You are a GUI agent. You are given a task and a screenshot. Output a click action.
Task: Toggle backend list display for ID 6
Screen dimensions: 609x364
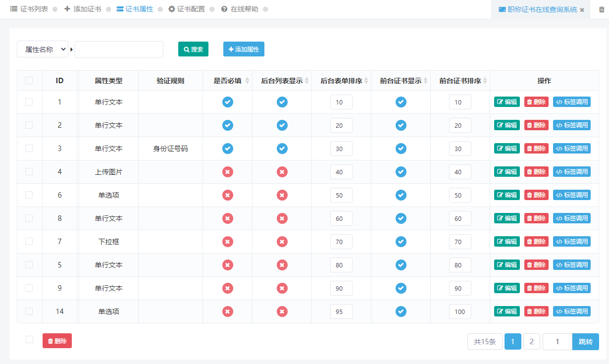(282, 195)
